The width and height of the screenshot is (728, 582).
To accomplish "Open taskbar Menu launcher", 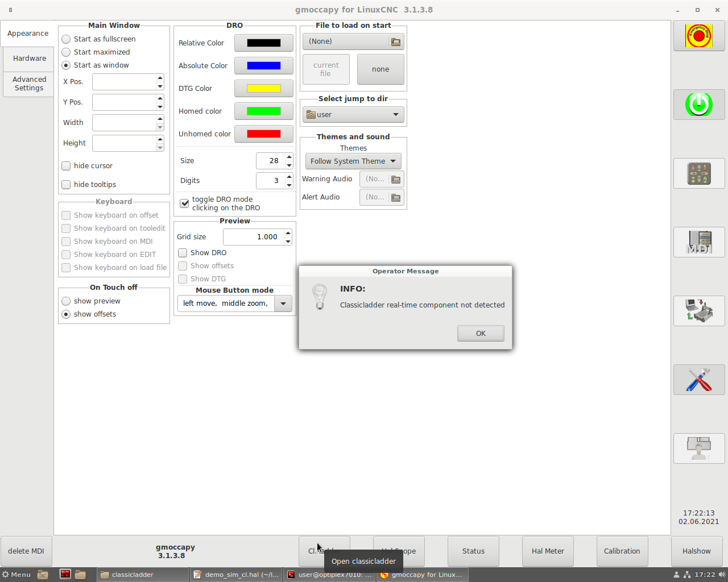I will (16, 575).
